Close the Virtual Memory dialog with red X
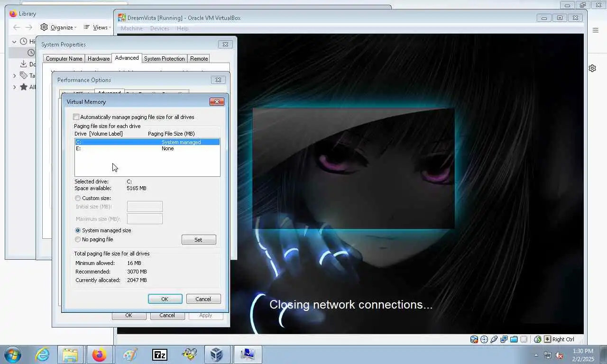Screen dimensions: 607x364 [x=217, y=102]
